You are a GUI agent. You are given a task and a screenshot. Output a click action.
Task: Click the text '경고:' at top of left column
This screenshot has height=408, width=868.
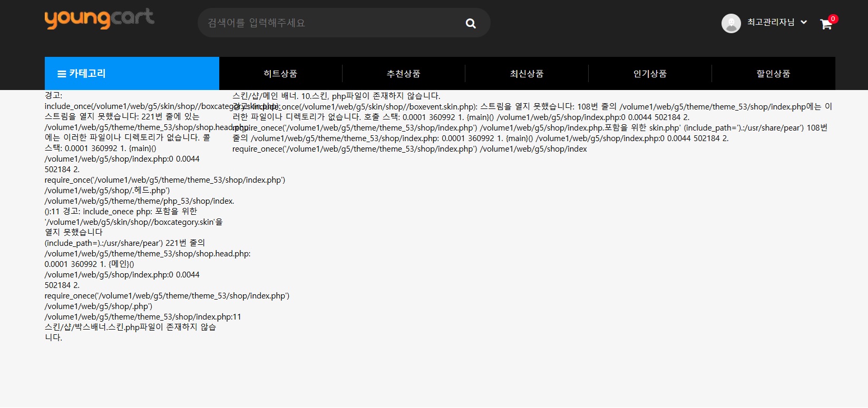point(53,95)
